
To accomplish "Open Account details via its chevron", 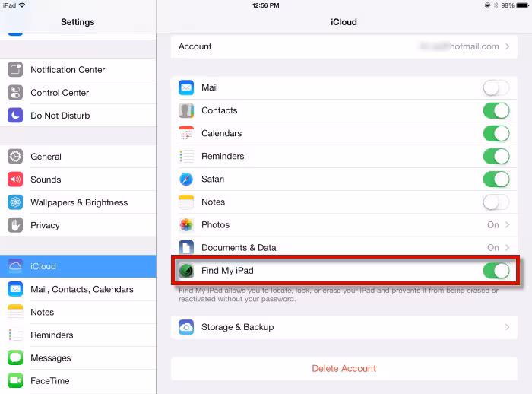I will (x=507, y=46).
